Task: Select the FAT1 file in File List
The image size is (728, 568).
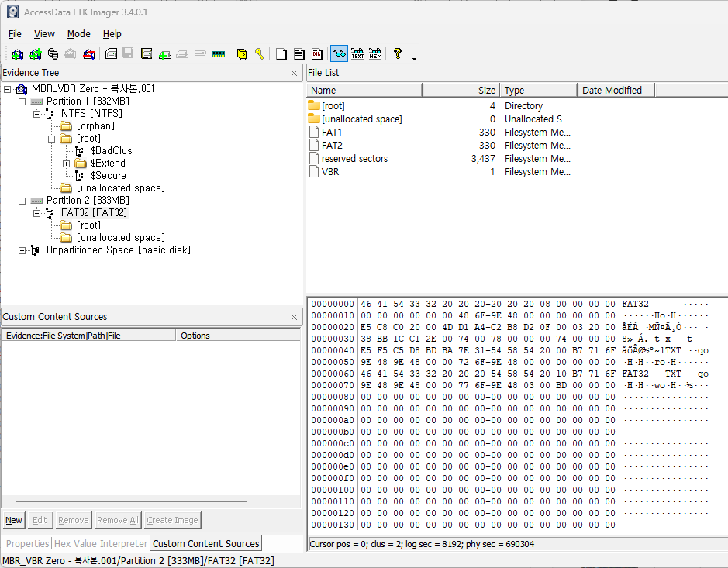Action: click(x=332, y=133)
